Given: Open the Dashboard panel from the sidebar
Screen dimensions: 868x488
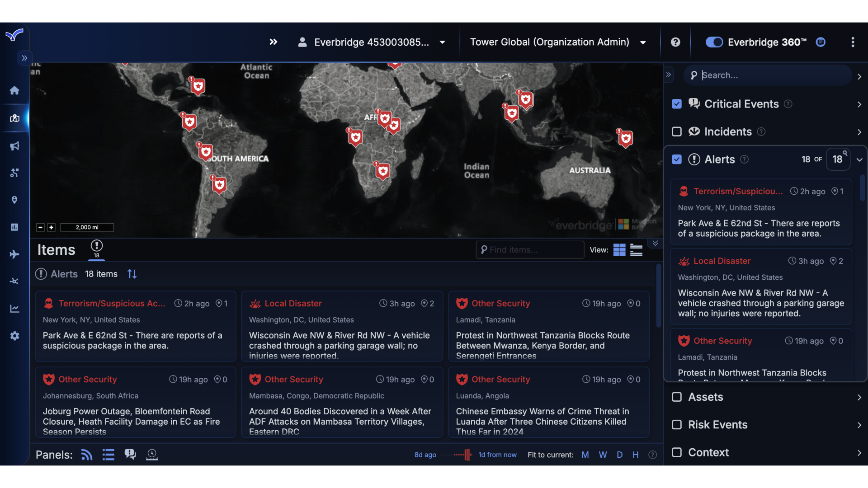Looking at the screenshot, I should [x=14, y=227].
